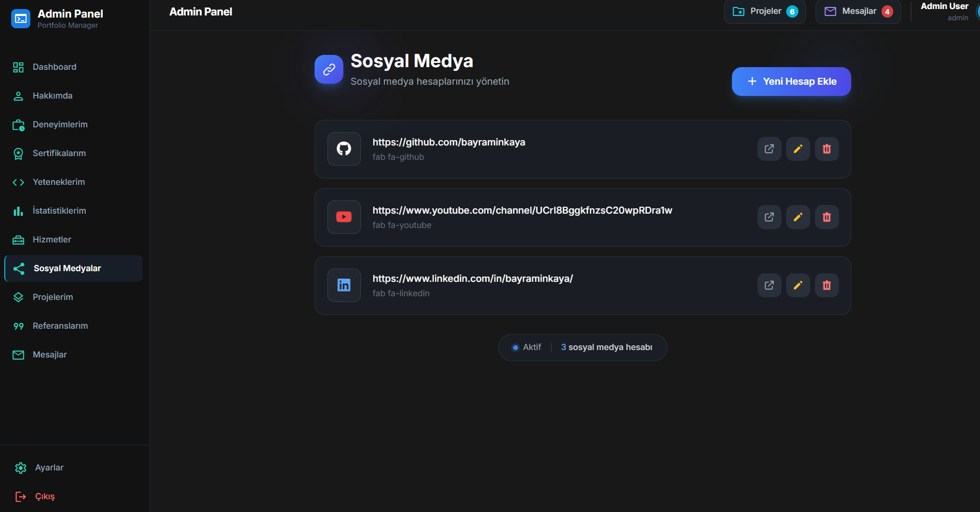Image resolution: width=980 pixels, height=512 pixels.
Task: Open the Mesajlar header button
Action: (x=858, y=11)
